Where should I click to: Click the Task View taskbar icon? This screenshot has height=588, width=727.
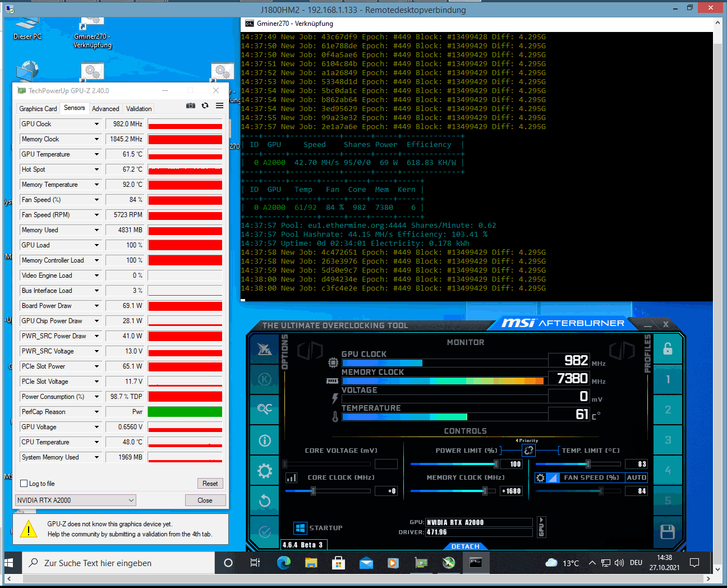click(x=255, y=563)
